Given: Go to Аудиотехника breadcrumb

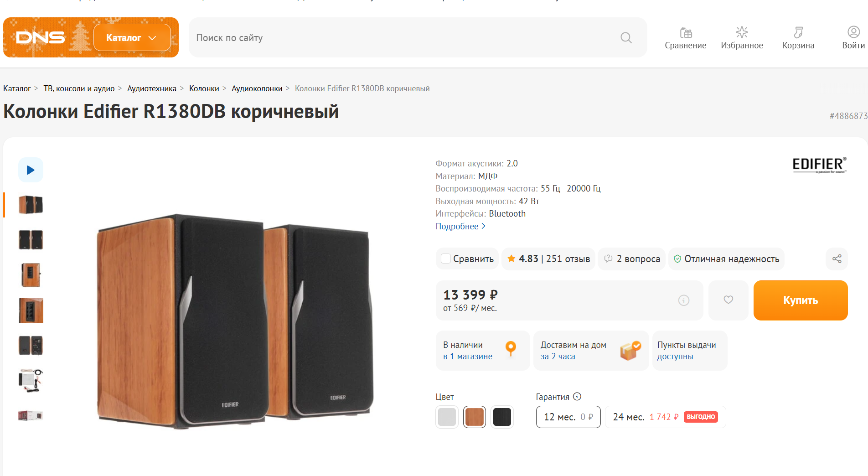Looking at the screenshot, I should coord(151,88).
